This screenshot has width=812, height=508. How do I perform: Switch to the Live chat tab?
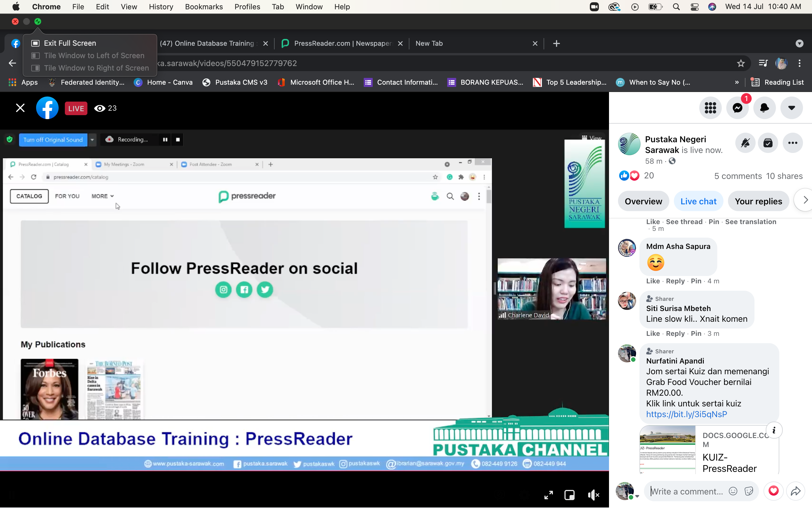698,201
